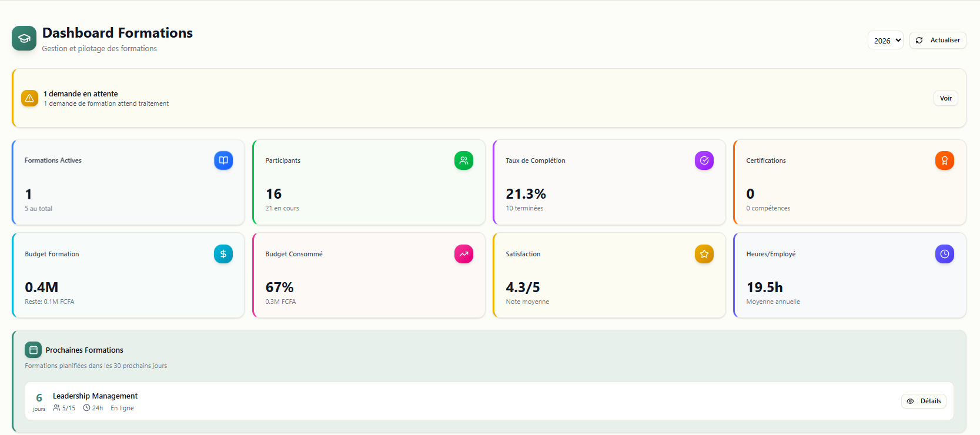Click the Formations Actives stat card
The width and height of the screenshot is (980, 435).
[x=128, y=183]
